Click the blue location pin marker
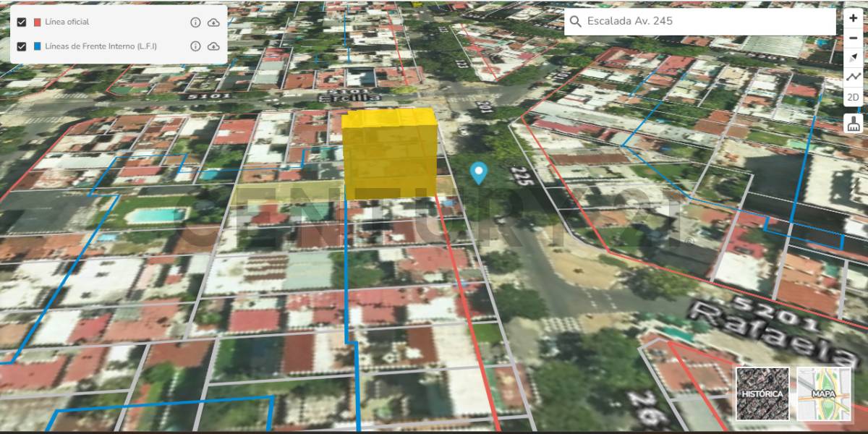868x434 pixels. point(478,173)
